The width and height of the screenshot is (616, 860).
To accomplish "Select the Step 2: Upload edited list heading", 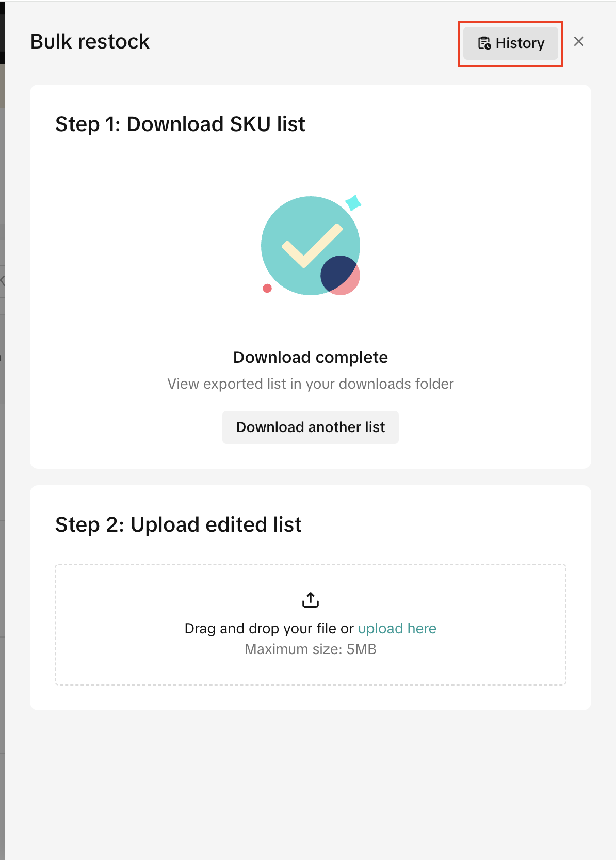I will point(178,525).
